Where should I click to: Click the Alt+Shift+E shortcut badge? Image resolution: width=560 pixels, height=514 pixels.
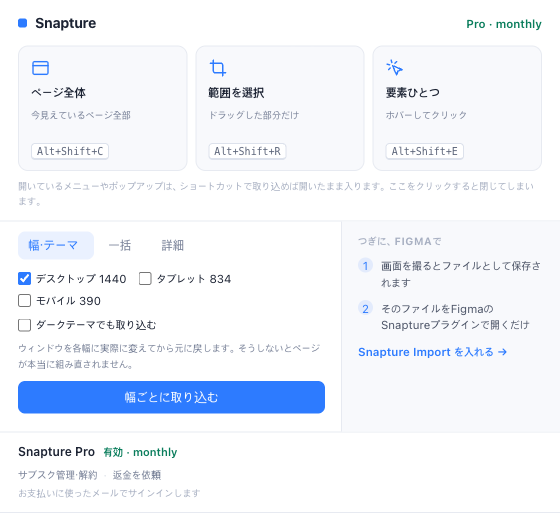[x=424, y=151]
